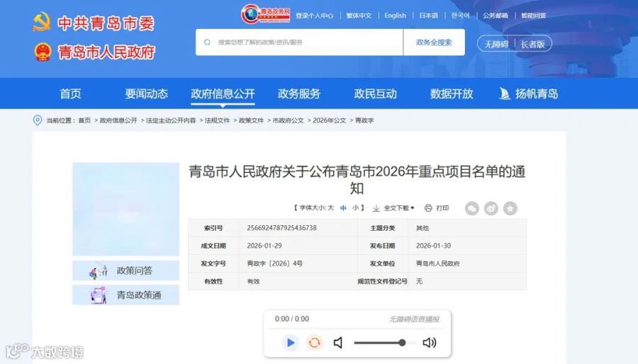Click the 青岛政策通 illustration icon

[x=99, y=295]
